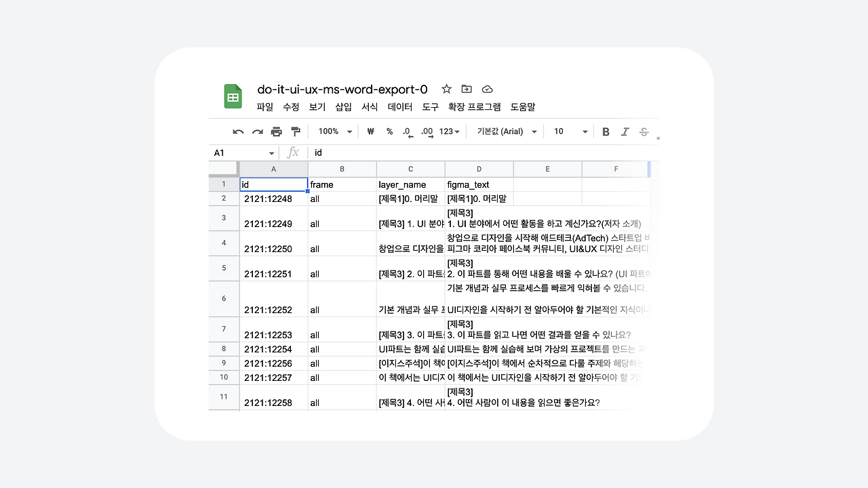Open the Google Sheets home icon
Viewport: 868px width, 488px height.
click(233, 96)
